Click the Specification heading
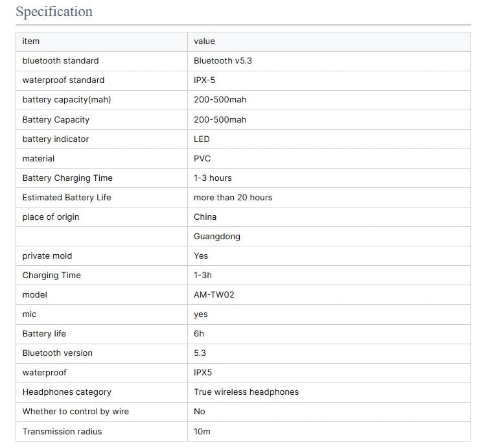The image size is (486, 448). coord(54,12)
